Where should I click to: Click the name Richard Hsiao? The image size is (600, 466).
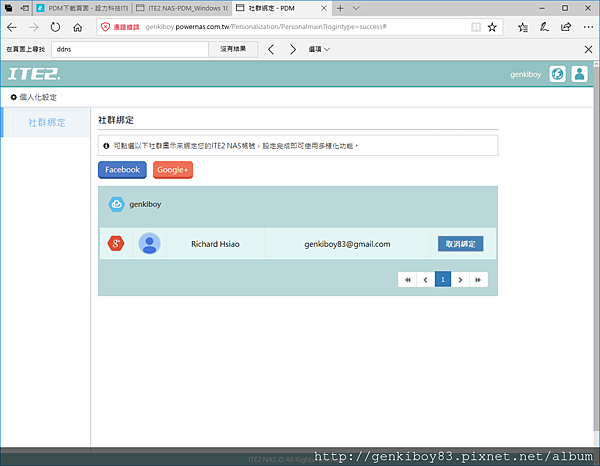[215, 244]
